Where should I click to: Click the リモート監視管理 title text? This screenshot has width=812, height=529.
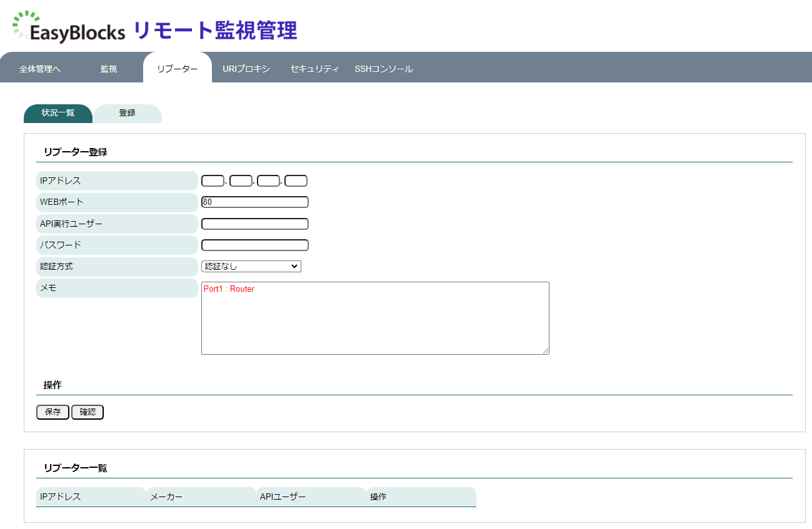pos(215,30)
